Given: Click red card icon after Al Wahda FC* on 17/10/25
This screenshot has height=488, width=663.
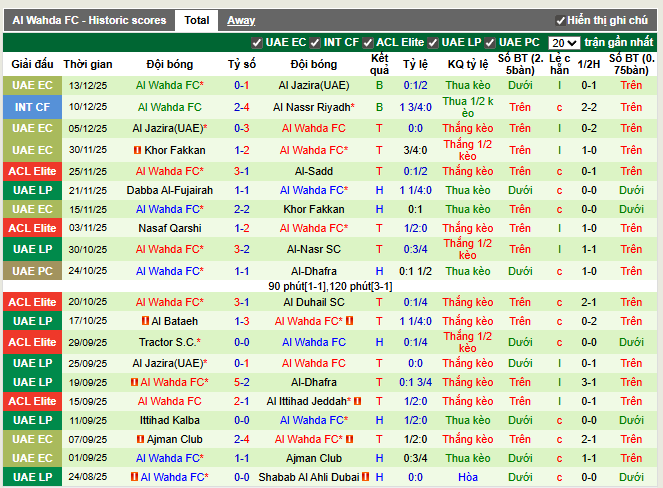Looking at the screenshot, I should pos(349,321).
